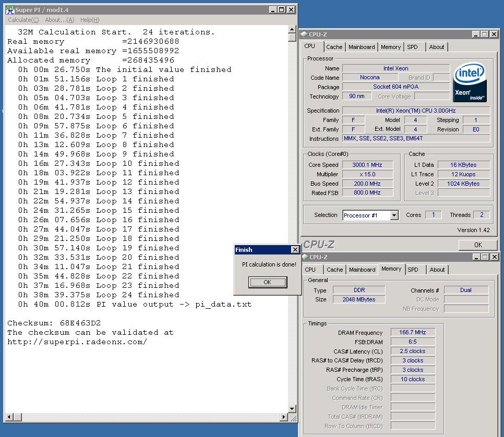
Task: Open About tab in top CPU-Z
Action: [437, 47]
